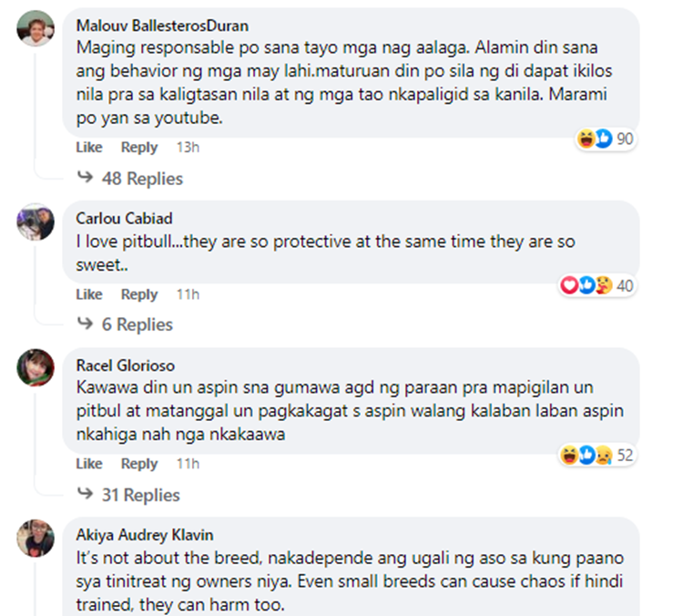This screenshot has width=683, height=616.
Task: Click the 13h timestamp on Malouv's comment
Action: point(188,148)
